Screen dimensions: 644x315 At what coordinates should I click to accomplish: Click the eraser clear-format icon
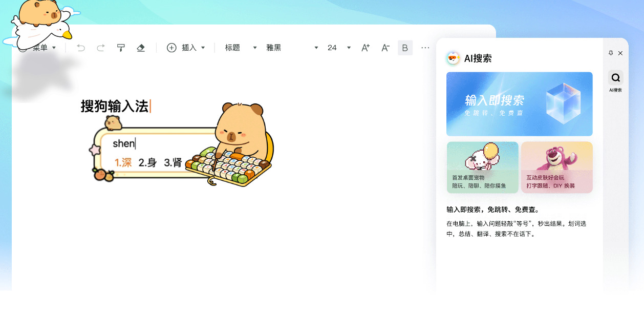click(141, 48)
